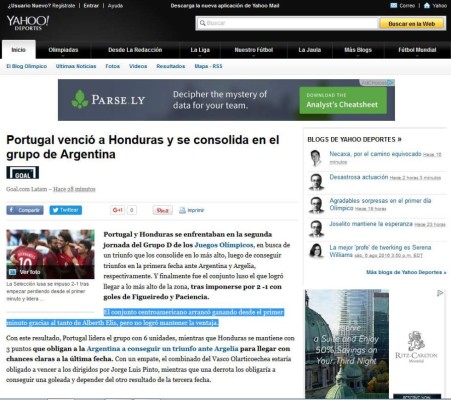Click the Juegos Olímpicos article link
Viewport: 451px width, 400px height.
tap(224, 245)
